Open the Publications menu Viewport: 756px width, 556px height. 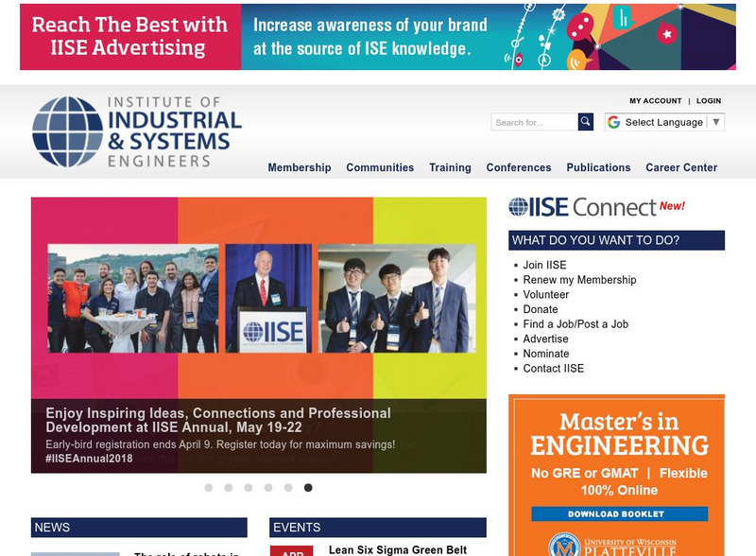click(x=598, y=167)
